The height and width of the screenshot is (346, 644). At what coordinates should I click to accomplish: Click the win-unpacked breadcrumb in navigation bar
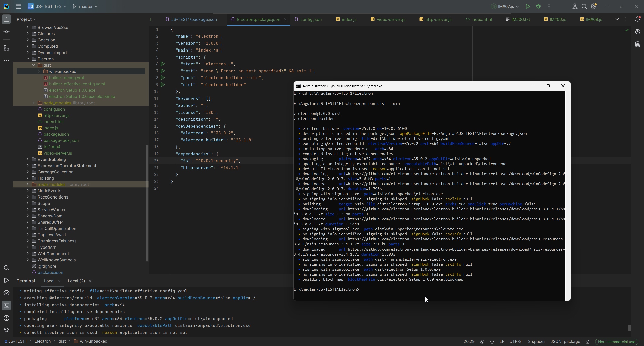pos(93,341)
